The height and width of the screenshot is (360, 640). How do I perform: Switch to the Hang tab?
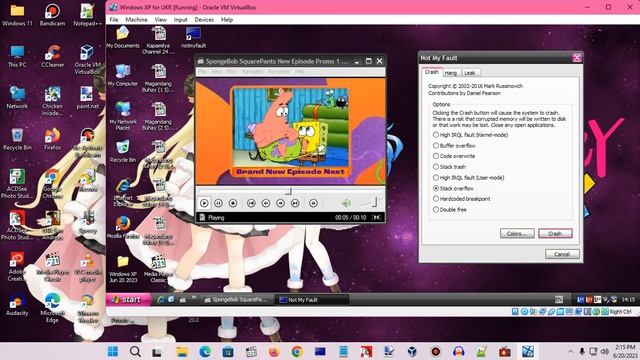click(451, 73)
